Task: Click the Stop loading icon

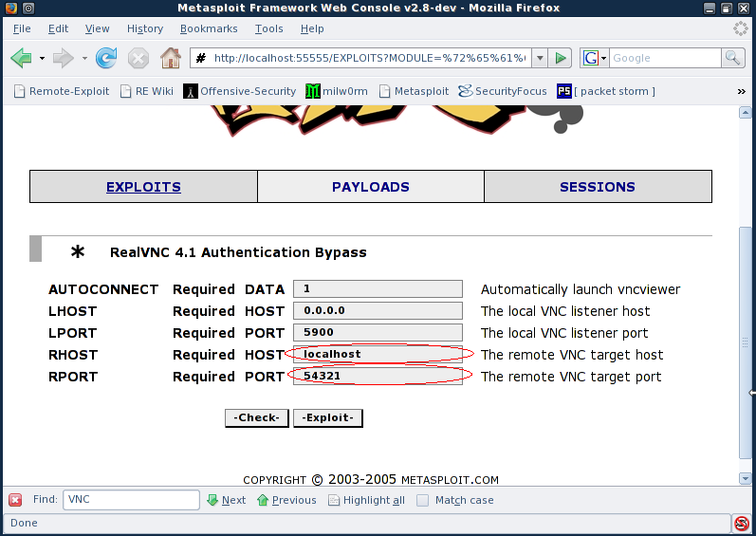Action: tap(138, 59)
